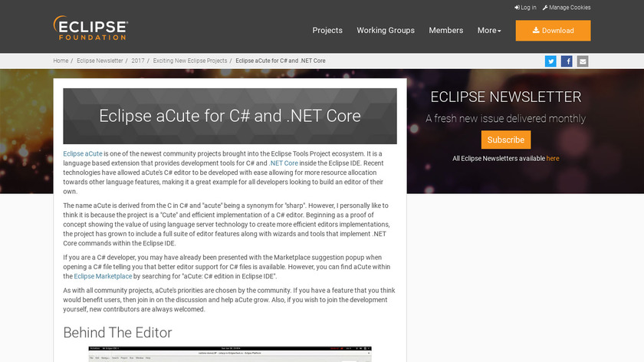Open the Working Groups menu item
The width and height of the screenshot is (644, 362).
click(386, 31)
